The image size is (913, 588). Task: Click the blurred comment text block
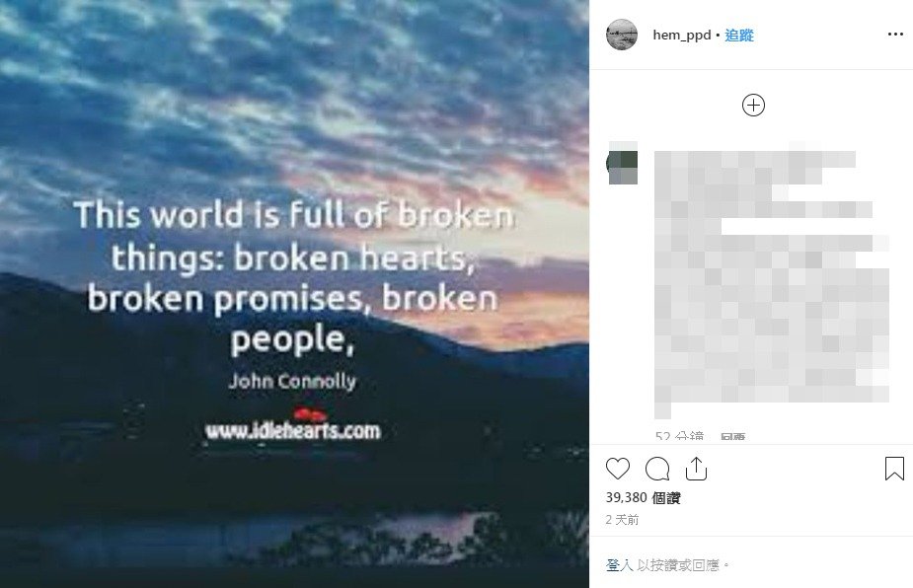(x=772, y=279)
